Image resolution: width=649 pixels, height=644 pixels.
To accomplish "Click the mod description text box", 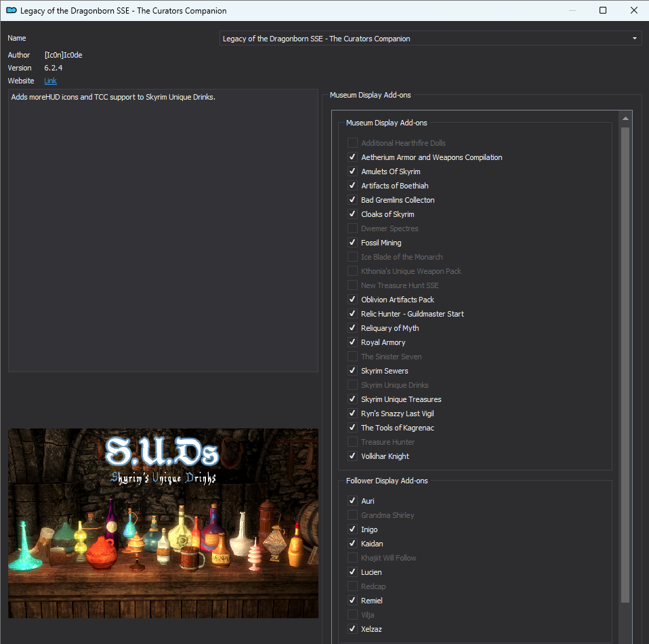I will click(163, 230).
